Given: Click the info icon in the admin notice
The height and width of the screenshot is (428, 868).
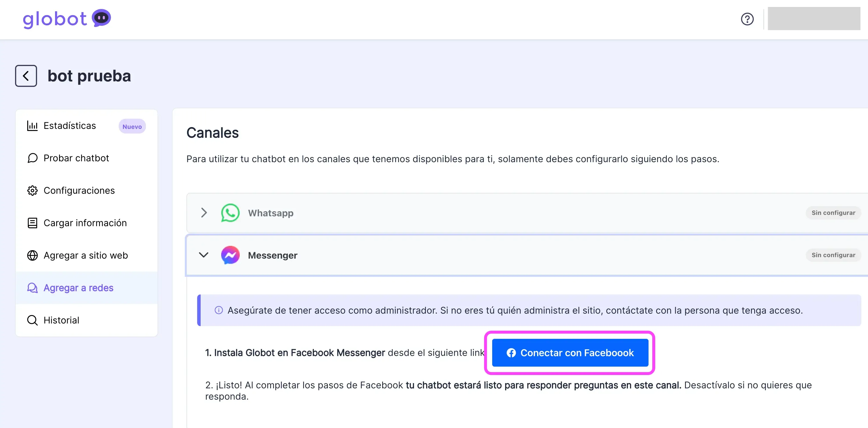Looking at the screenshot, I should point(218,310).
